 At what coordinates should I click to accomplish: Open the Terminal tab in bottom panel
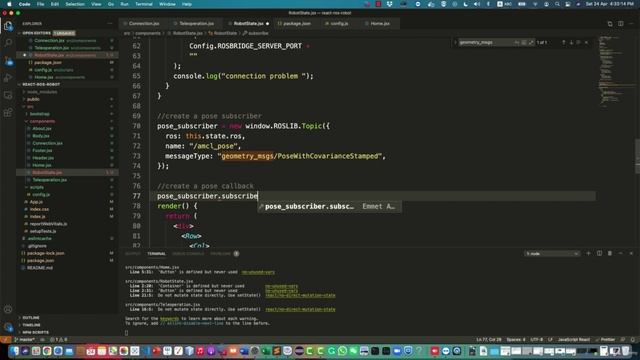coord(156,253)
